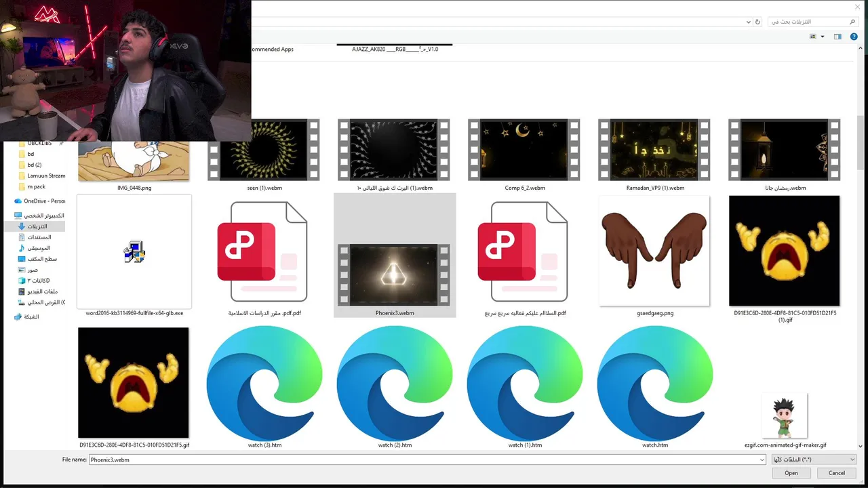This screenshot has width=868, height=488.
Task: Select the D91E3C6D…(1).gif crying emoji file
Action: click(x=785, y=251)
